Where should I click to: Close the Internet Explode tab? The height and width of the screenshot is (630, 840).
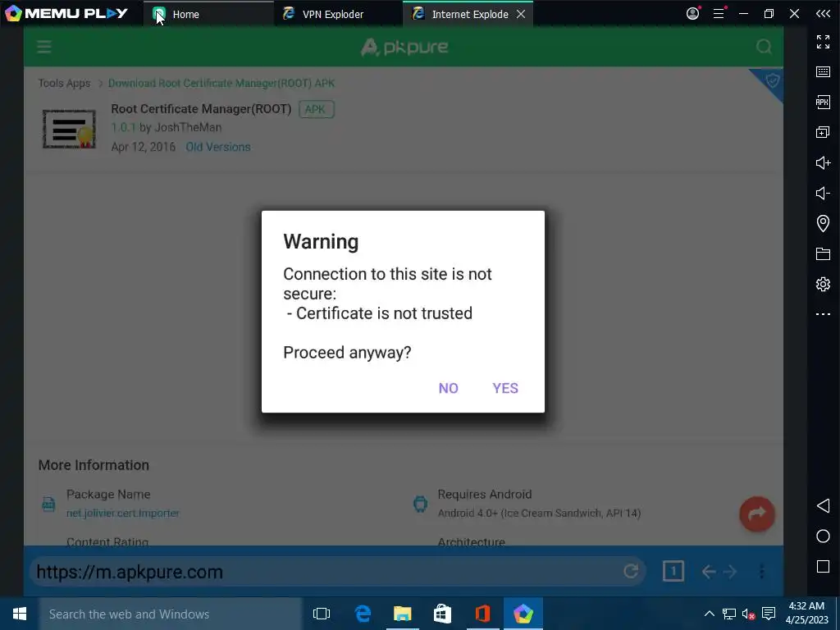pos(521,14)
